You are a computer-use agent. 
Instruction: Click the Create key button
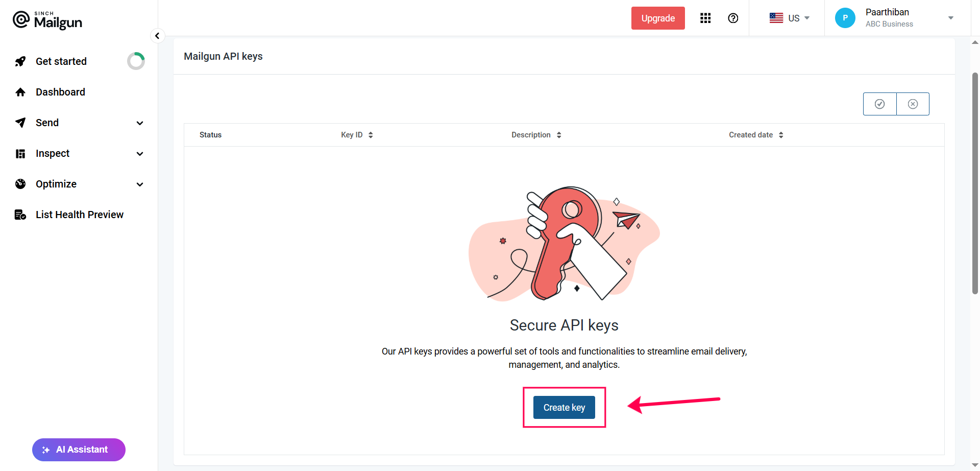[x=563, y=407]
